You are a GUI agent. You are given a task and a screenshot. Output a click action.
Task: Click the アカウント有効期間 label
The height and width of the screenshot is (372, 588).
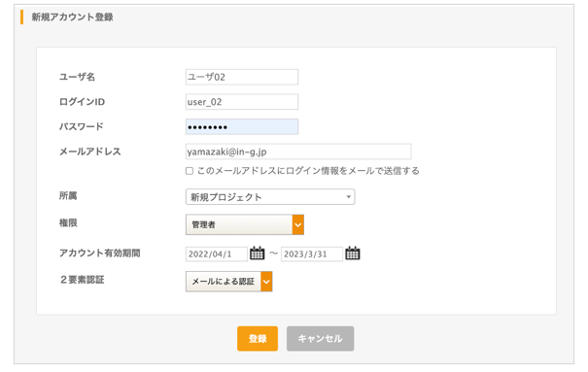tap(100, 254)
